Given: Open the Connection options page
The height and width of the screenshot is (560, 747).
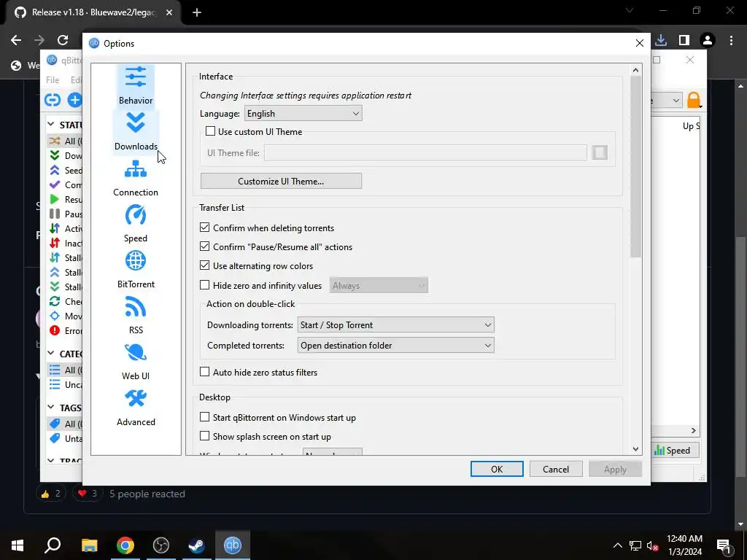Looking at the screenshot, I should [x=136, y=178].
